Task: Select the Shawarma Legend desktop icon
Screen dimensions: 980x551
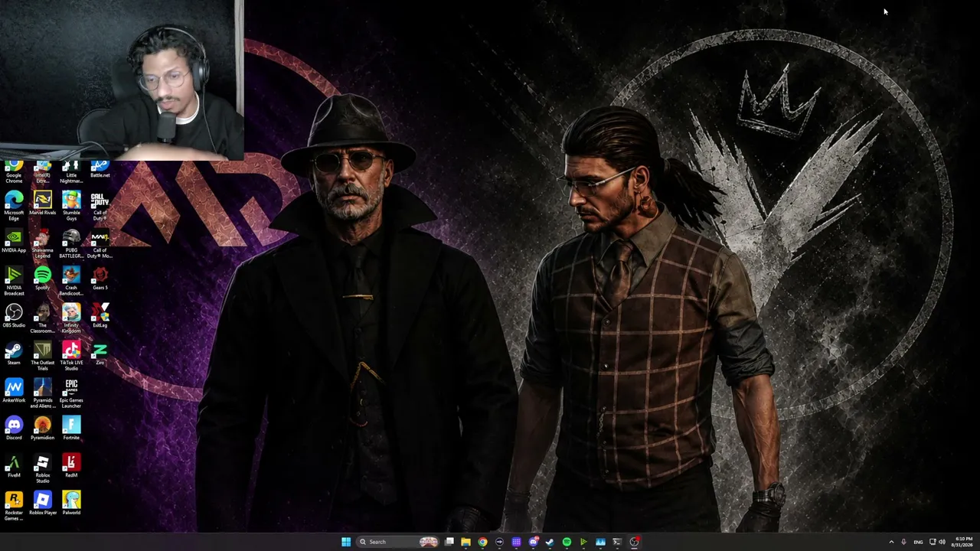Action: (42, 243)
